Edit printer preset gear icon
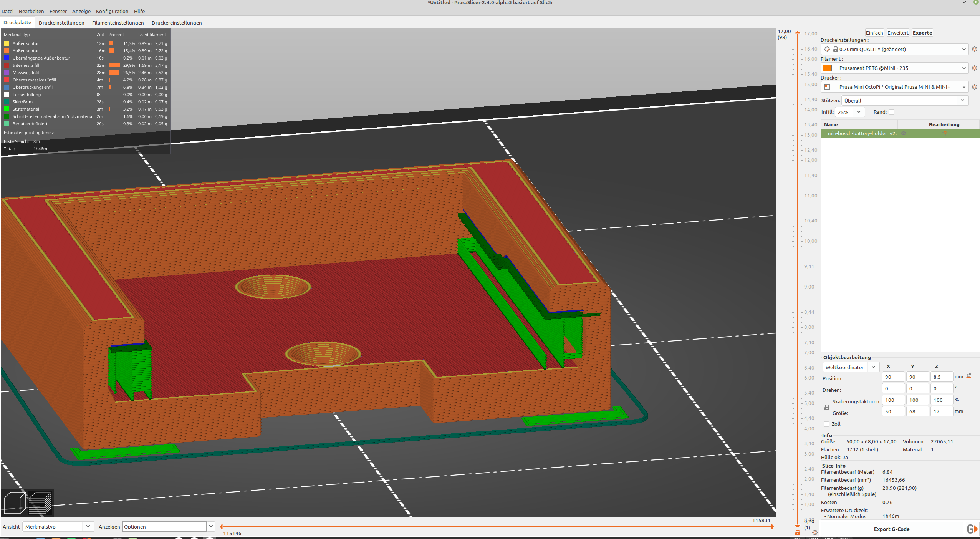This screenshot has width=980, height=539. (x=974, y=87)
